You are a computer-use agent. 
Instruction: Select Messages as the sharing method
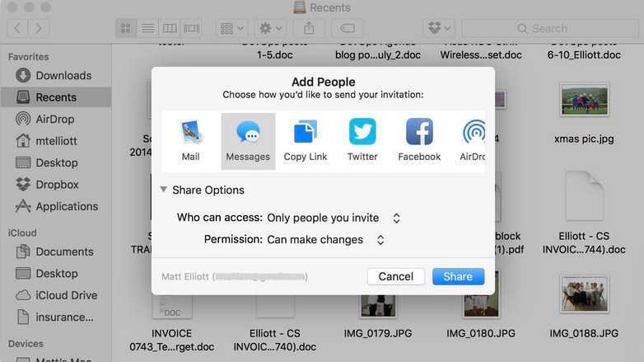(248, 141)
